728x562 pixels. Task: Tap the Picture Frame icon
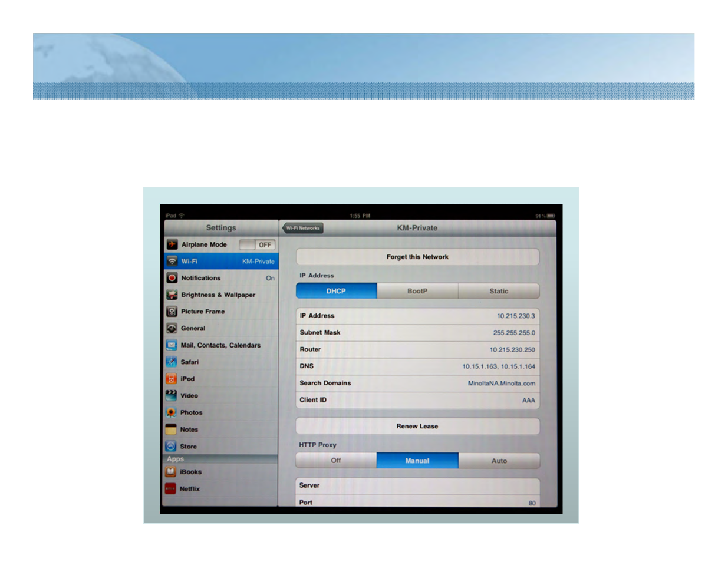[172, 312]
